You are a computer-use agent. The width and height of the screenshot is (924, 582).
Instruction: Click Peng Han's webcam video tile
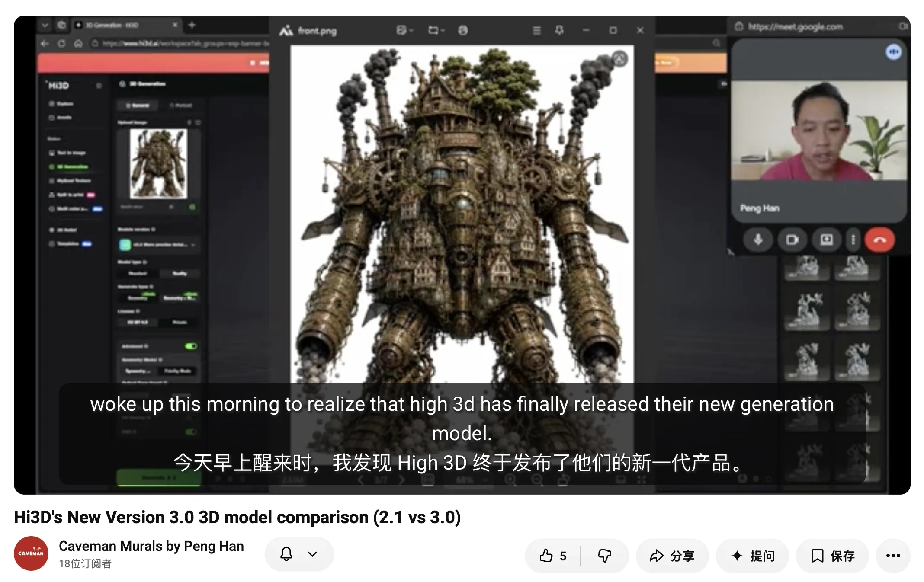(x=819, y=131)
